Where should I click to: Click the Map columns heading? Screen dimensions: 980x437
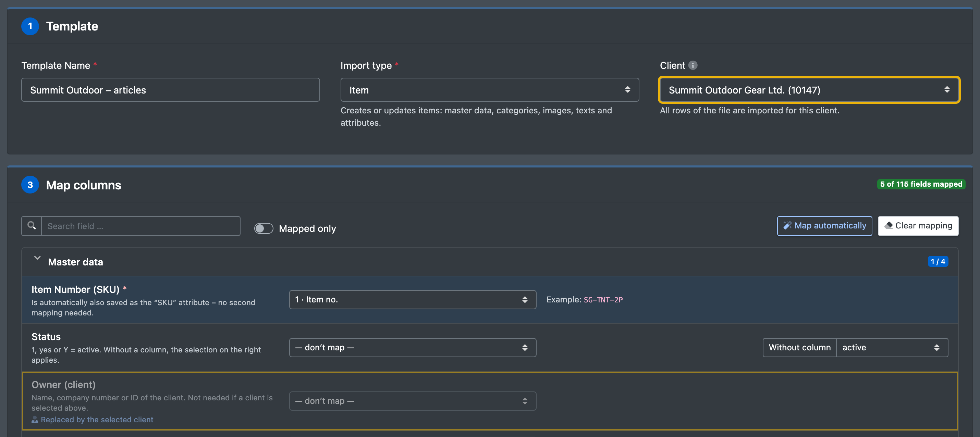pyautogui.click(x=83, y=185)
